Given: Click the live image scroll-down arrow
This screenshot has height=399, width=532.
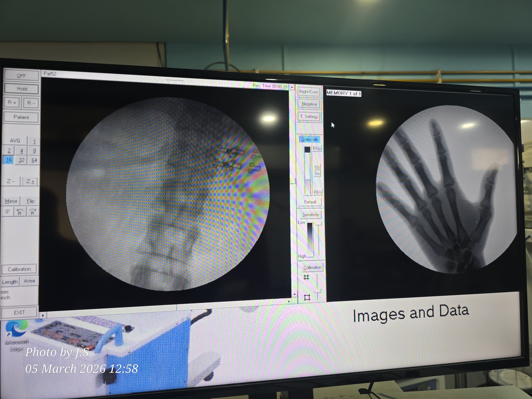Looking at the screenshot, I should coord(294,294).
